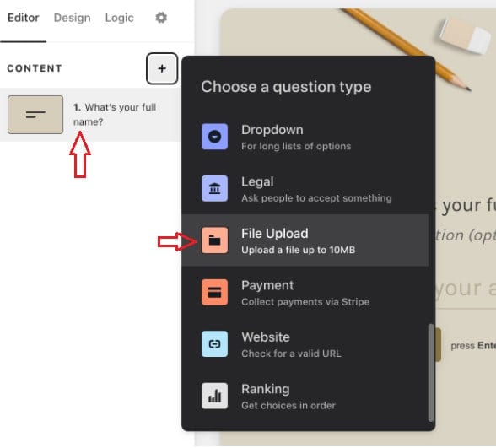Click the CONTENT section heading
This screenshot has width=496, height=448.
pos(35,68)
